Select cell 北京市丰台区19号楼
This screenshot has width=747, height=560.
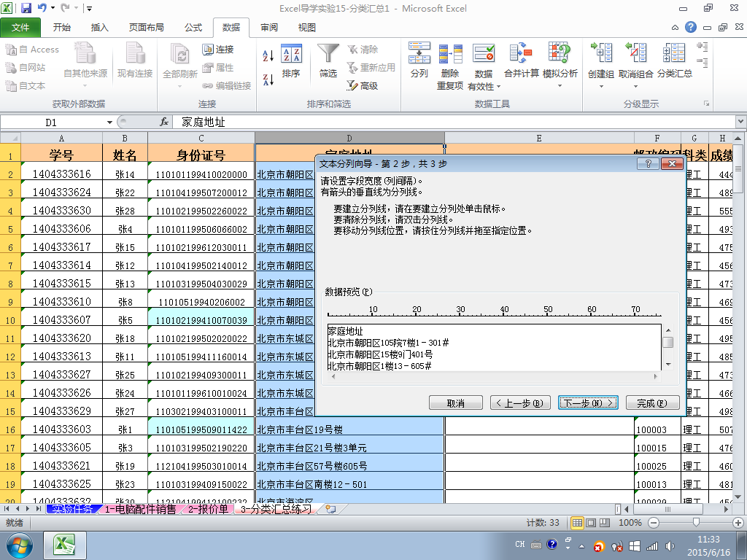349,429
